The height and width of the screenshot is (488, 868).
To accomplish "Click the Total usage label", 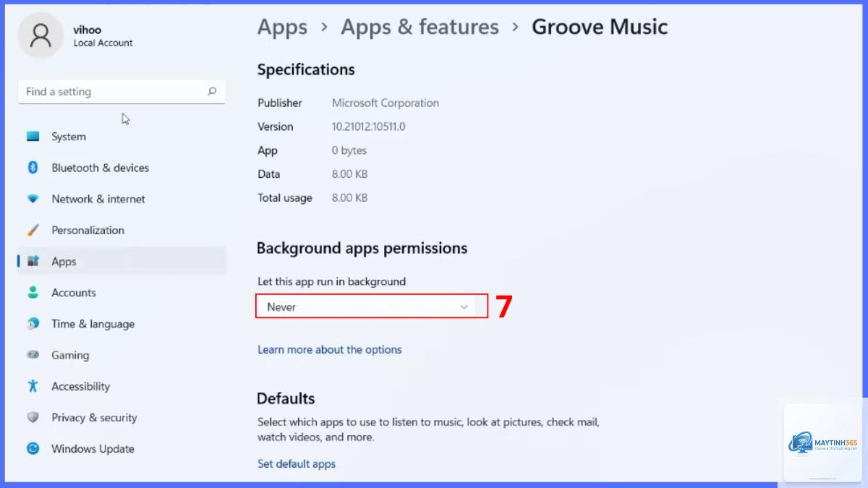I will [x=285, y=197].
